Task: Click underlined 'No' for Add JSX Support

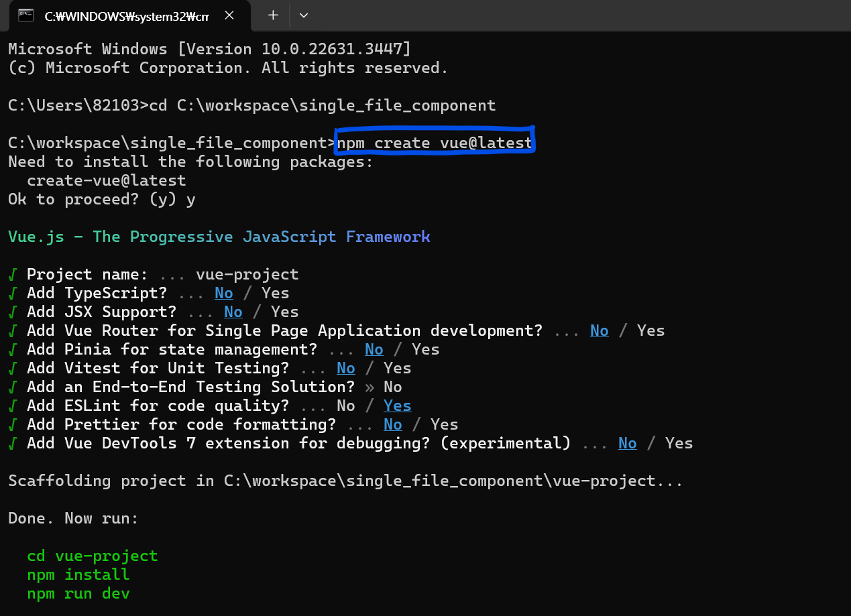Action: click(233, 312)
